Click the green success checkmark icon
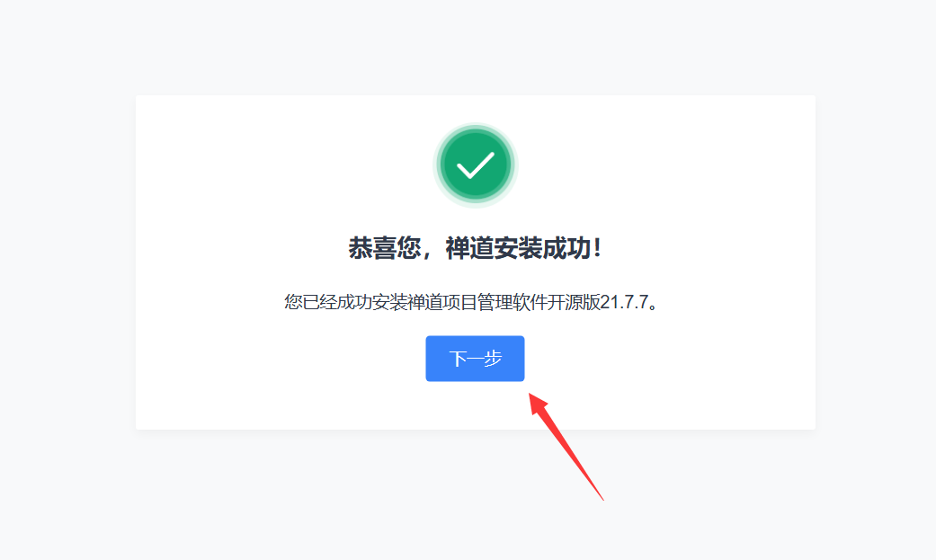This screenshot has width=936, height=560. [475, 165]
